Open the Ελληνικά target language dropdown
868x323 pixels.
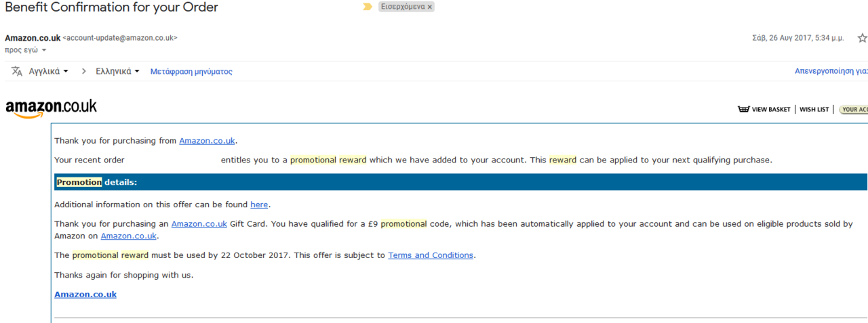[117, 71]
